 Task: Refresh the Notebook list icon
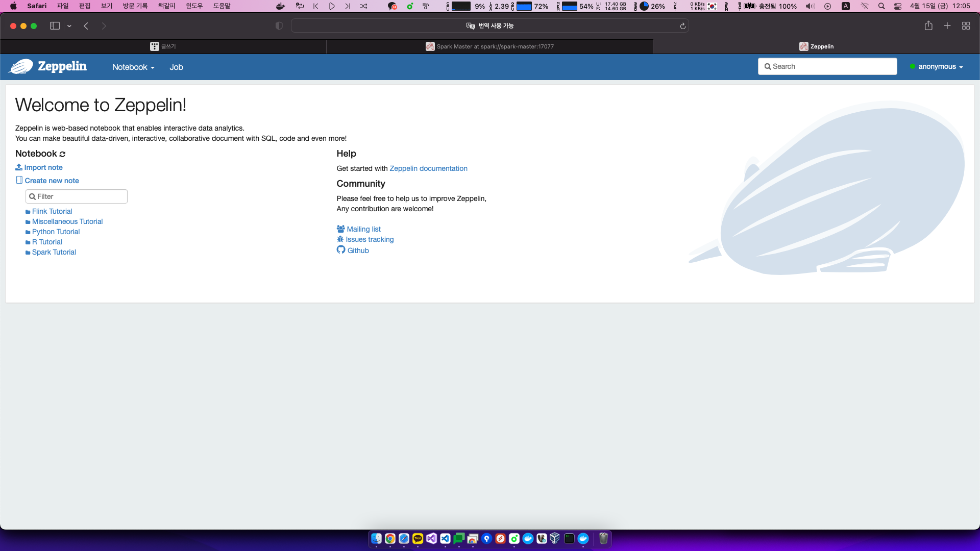(62, 154)
